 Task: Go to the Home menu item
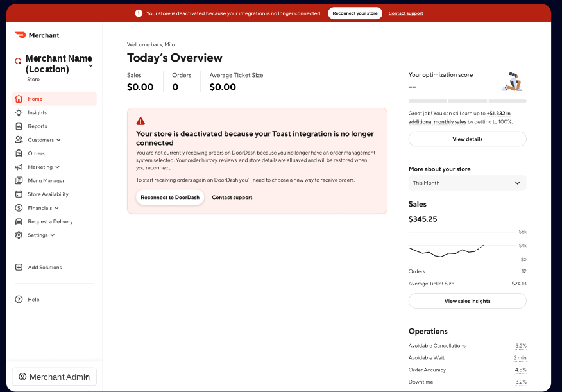point(55,99)
